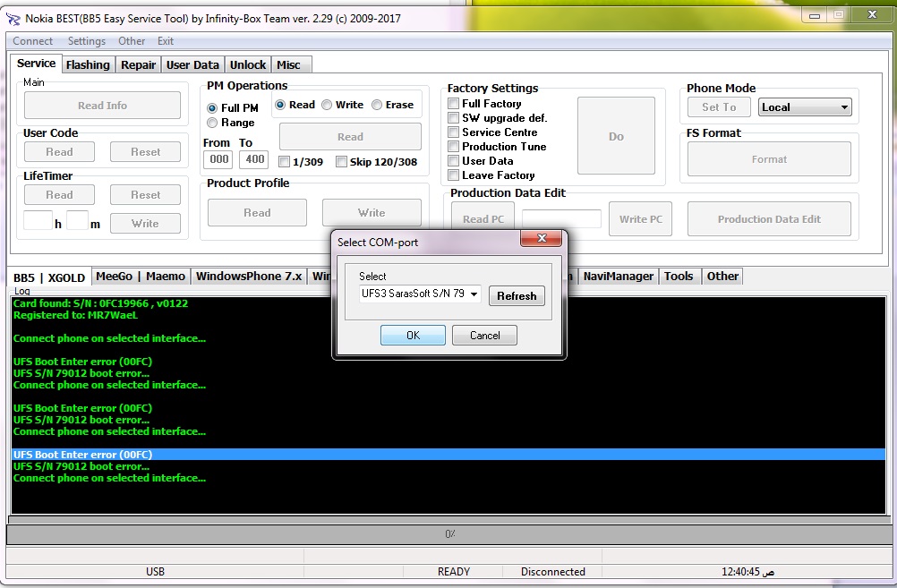Click the PM To field 400

(254, 159)
